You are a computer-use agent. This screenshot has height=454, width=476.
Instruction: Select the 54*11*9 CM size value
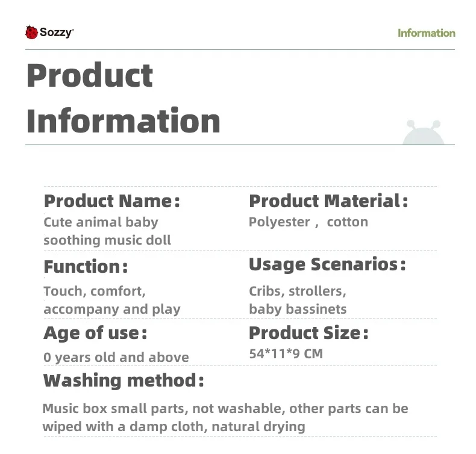(x=286, y=354)
